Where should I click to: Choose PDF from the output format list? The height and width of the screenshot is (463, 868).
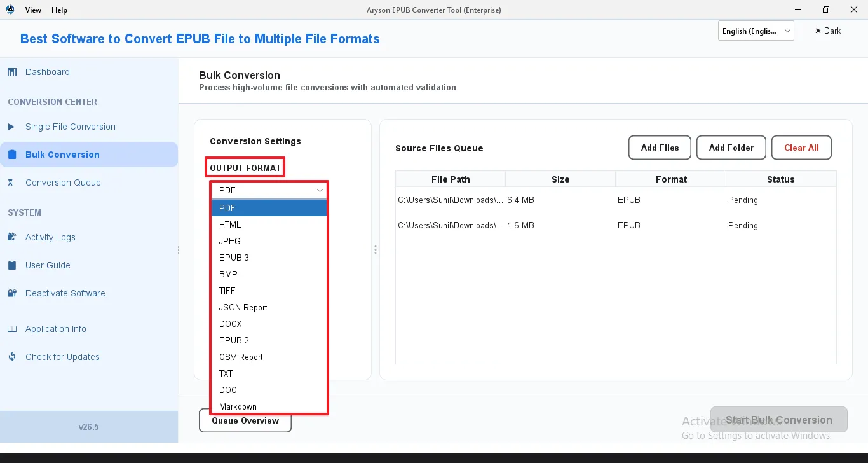pos(269,208)
